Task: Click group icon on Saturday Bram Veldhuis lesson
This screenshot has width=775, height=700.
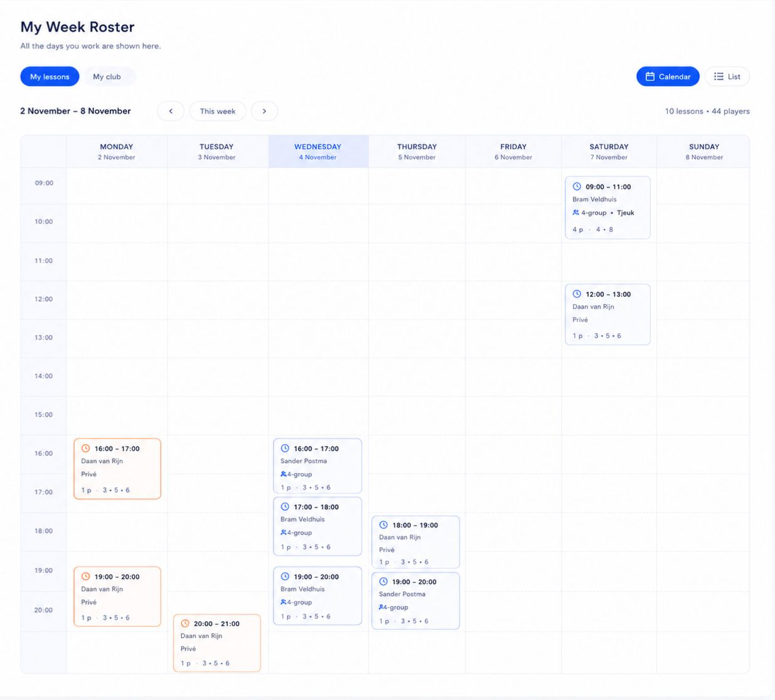Action: click(576, 213)
